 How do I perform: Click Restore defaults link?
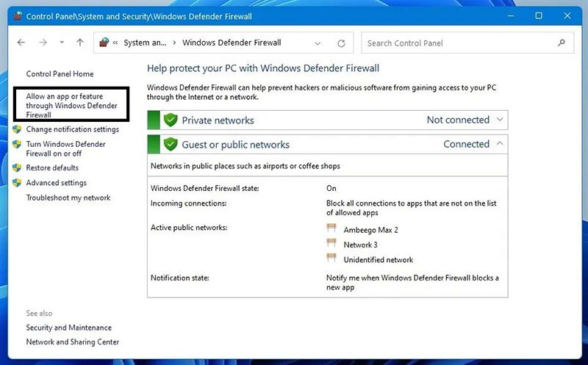52,167
